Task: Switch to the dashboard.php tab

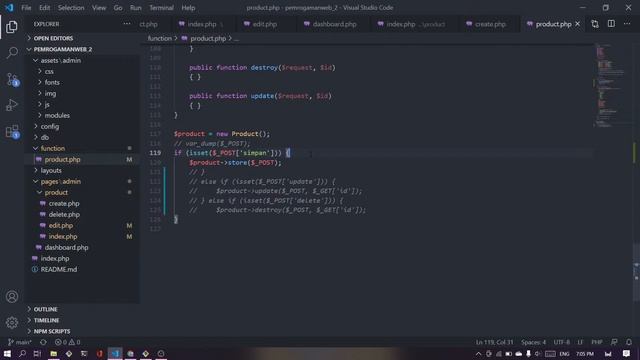Action: [x=334, y=24]
